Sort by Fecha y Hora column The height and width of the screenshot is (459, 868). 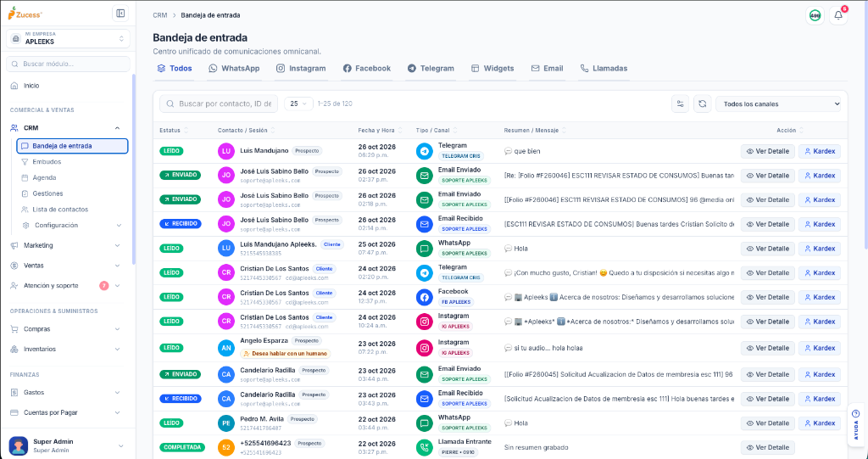point(381,131)
